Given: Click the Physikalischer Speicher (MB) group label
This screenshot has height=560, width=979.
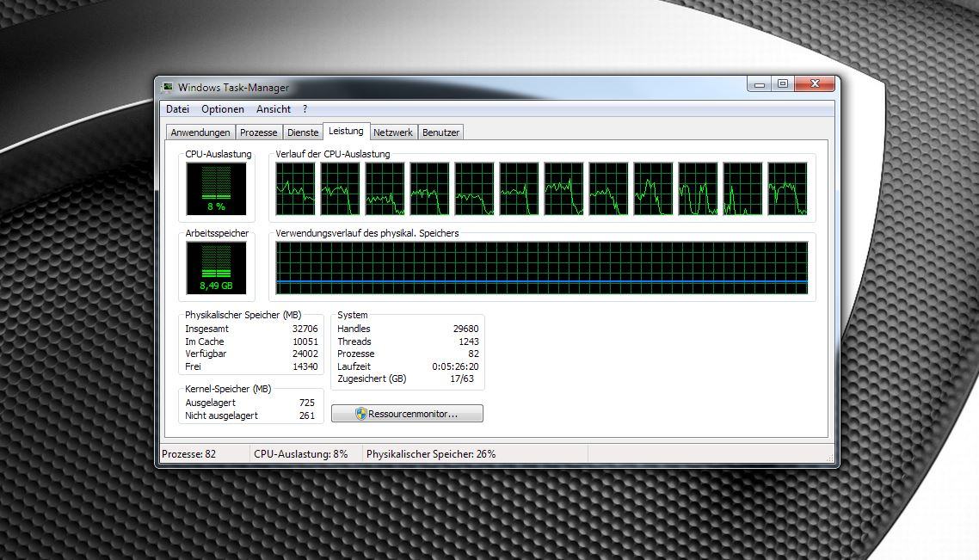Looking at the screenshot, I should [243, 316].
